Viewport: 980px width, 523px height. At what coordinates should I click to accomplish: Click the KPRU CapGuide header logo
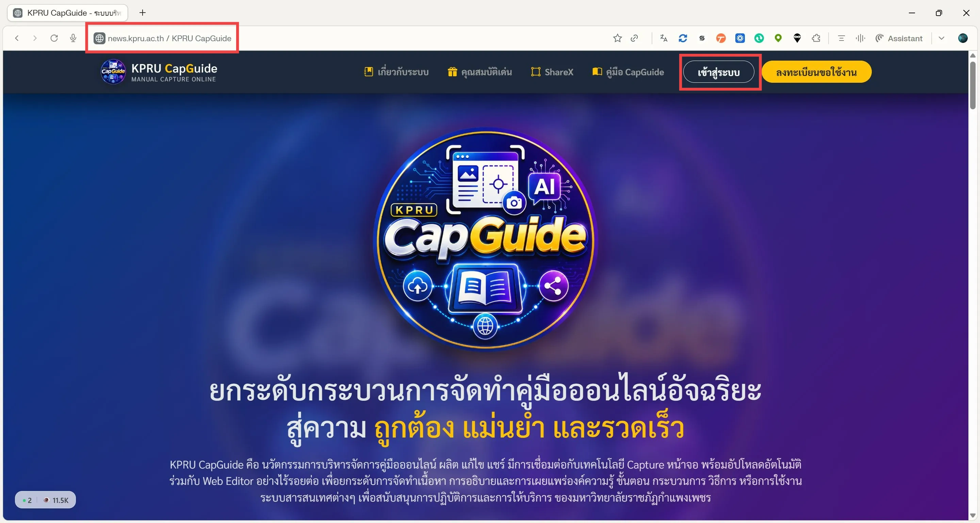pyautogui.click(x=159, y=72)
